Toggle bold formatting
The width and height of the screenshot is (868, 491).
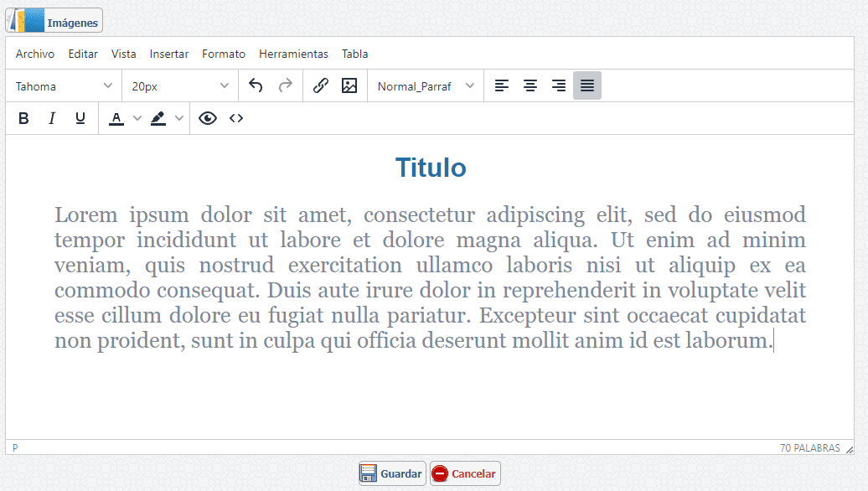point(23,117)
